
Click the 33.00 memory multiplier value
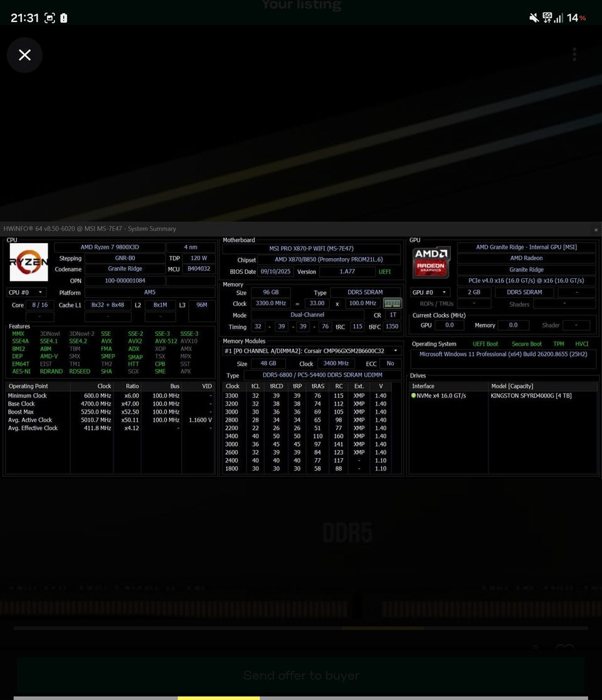(x=317, y=303)
